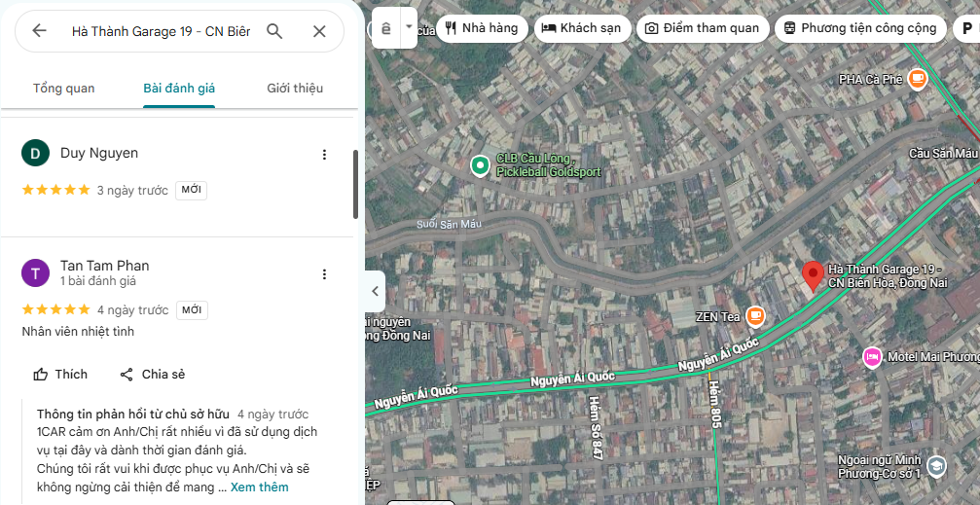Click 'Hẻm 805' street label
The height and width of the screenshot is (505, 980).
[716, 405]
